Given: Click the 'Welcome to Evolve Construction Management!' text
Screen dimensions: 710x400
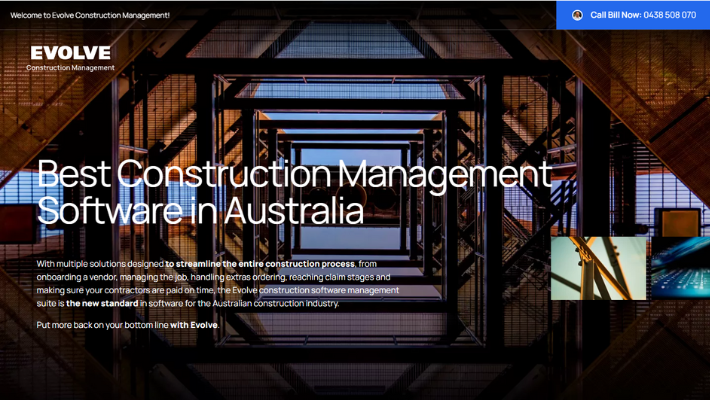Looking at the screenshot, I should point(90,15).
